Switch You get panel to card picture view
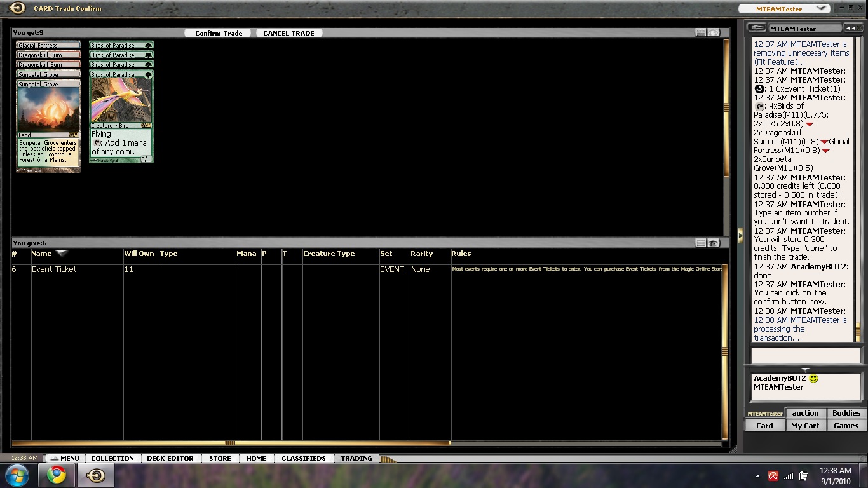 (714, 32)
